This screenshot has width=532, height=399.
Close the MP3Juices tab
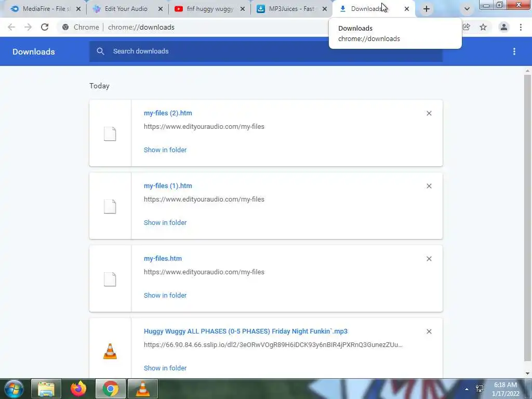325,9
